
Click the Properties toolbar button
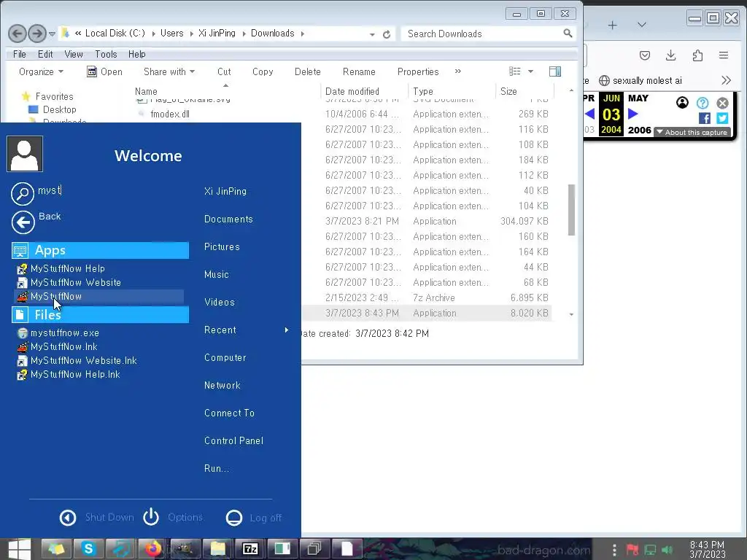(418, 71)
